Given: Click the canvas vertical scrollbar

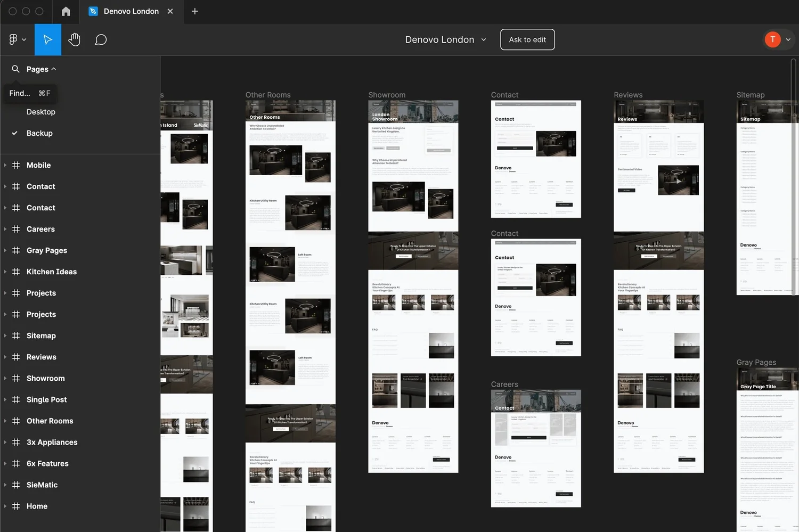Looking at the screenshot, I should tap(794, 176).
